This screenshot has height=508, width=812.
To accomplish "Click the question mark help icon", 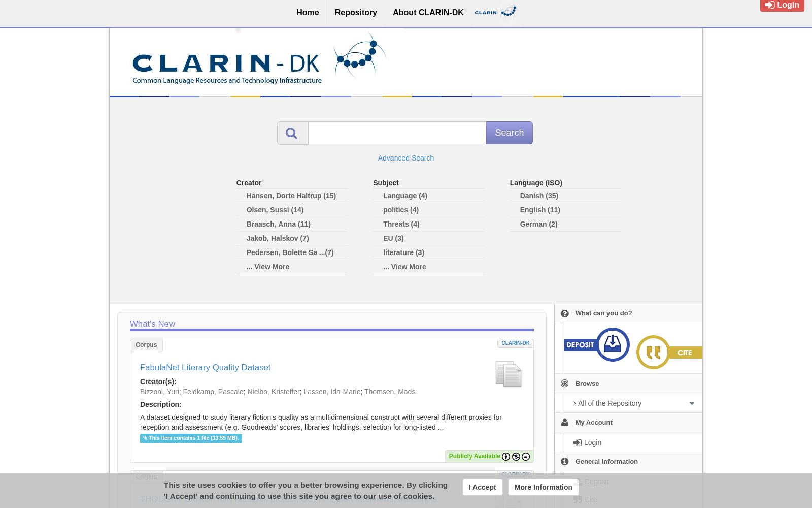I will [x=565, y=314].
